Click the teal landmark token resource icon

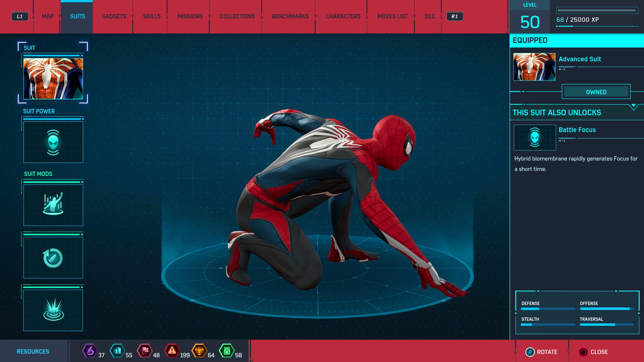pyautogui.click(x=117, y=351)
